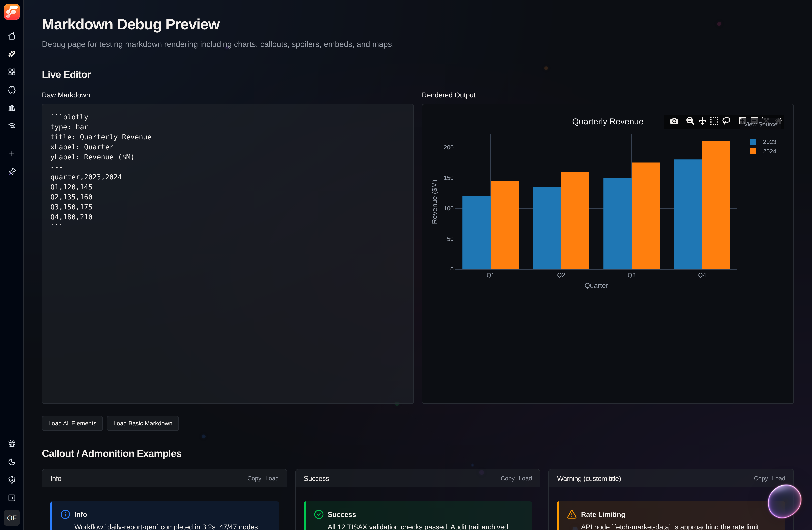Select the Plotly zoom tool
Image resolution: width=812 pixels, height=530 pixels.
click(690, 121)
